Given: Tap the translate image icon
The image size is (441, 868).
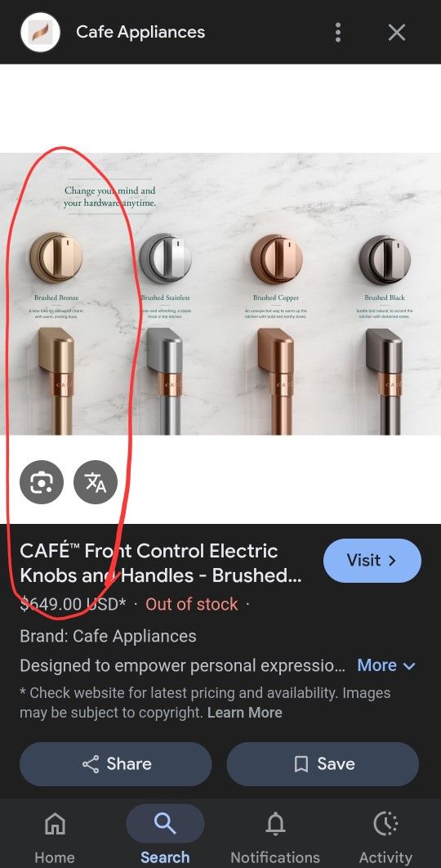Looking at the screenshot, I should click(x=96, y=483).
